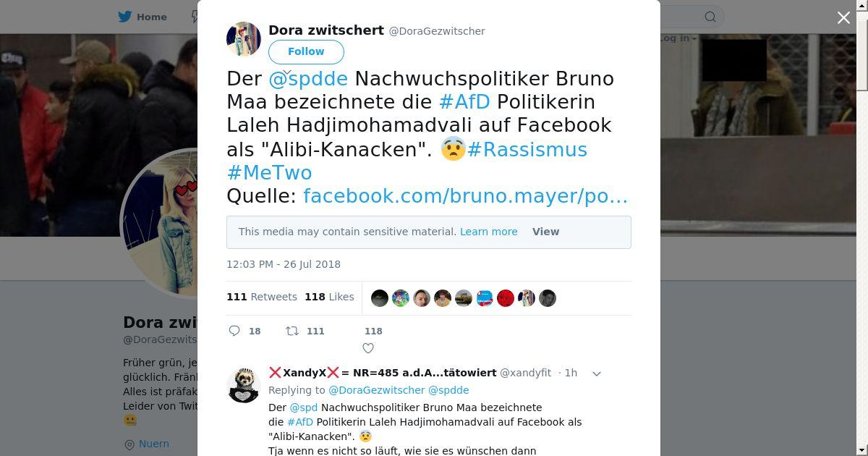Viewport: 868px width, 456px height.
Task: Click the reply speech bubble icon
Action: coord(234,331)
